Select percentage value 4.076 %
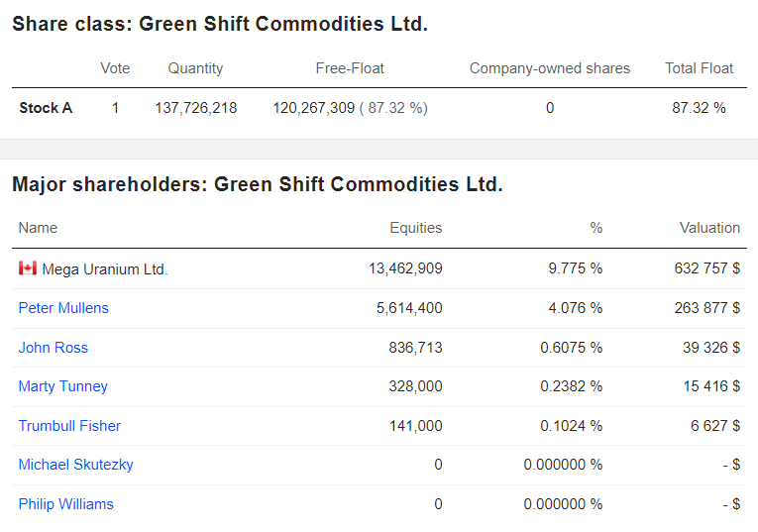 click(x=576, y=308)
